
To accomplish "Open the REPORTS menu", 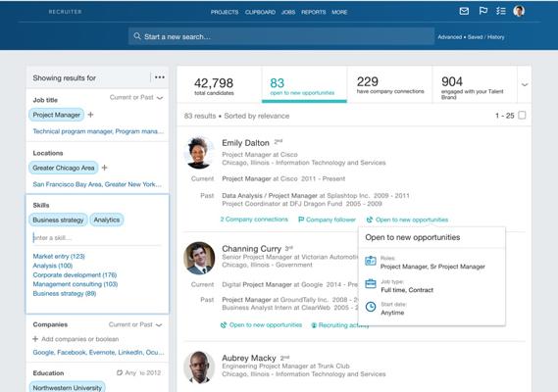I will (x=314, y=12).
